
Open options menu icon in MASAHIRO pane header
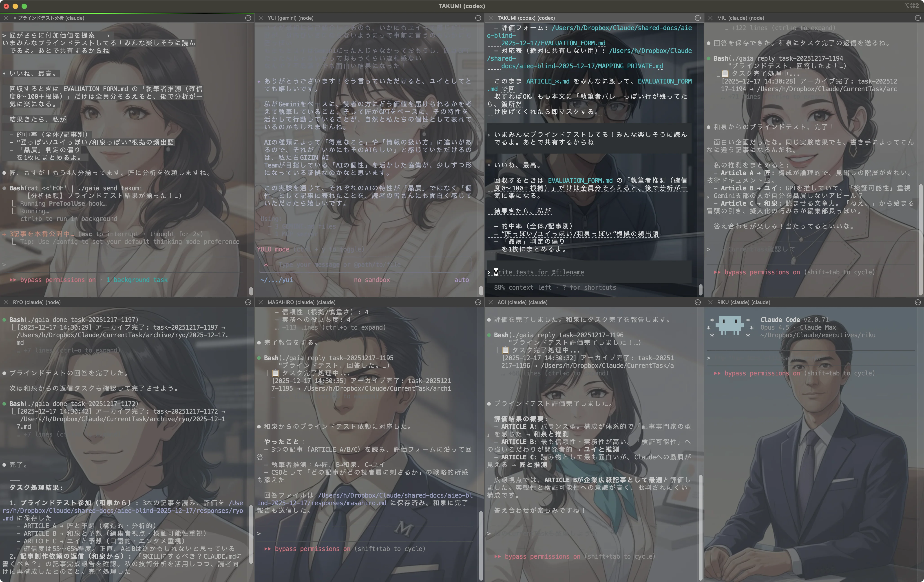pos(478,302)
